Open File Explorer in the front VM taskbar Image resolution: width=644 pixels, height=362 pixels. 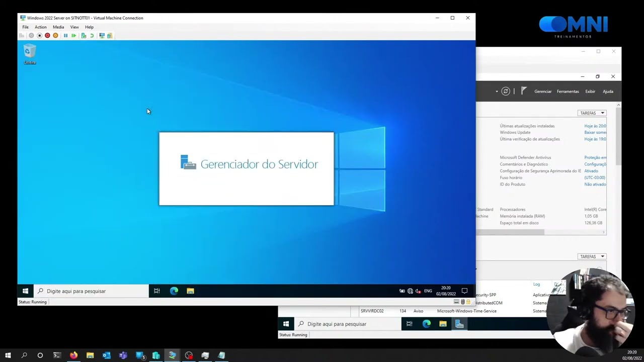point(190,291)
